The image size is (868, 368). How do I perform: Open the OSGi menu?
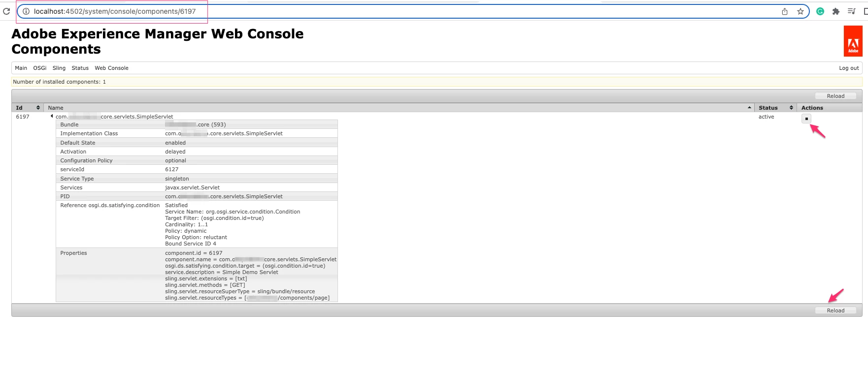coord(40,68)
